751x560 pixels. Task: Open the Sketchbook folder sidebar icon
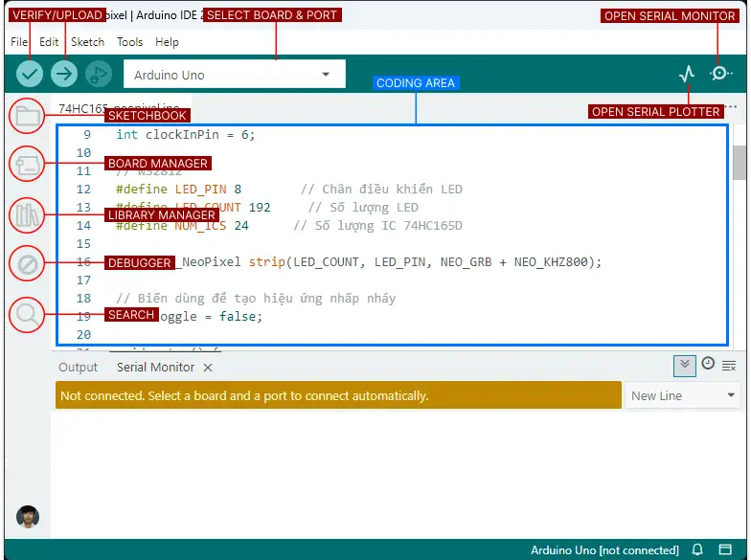pyautogui.click(x=27, y=116)
